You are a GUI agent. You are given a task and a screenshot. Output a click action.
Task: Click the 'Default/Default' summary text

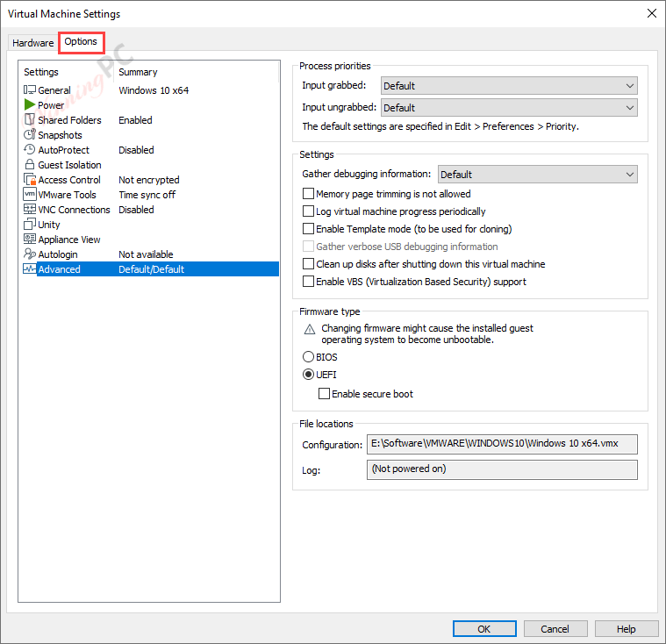pos(151,268)
